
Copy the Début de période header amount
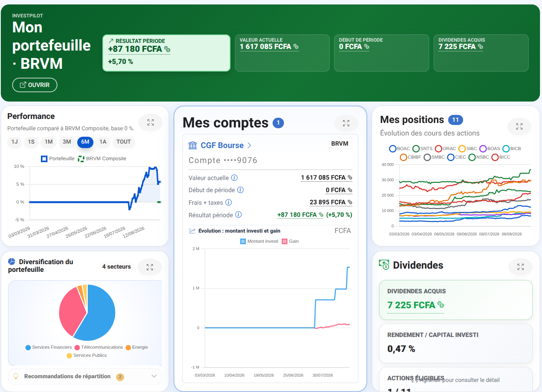pos(367,47)
